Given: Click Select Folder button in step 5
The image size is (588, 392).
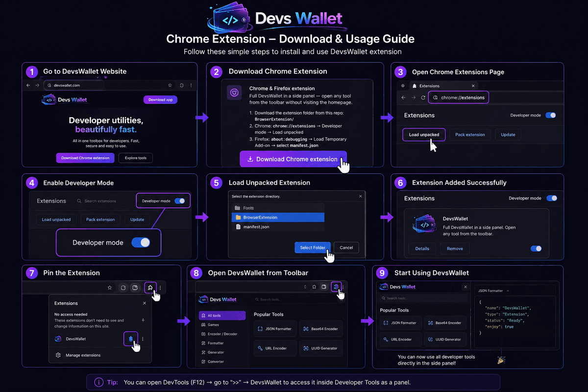Looking at the screenshot, I should tap(313, 247).
